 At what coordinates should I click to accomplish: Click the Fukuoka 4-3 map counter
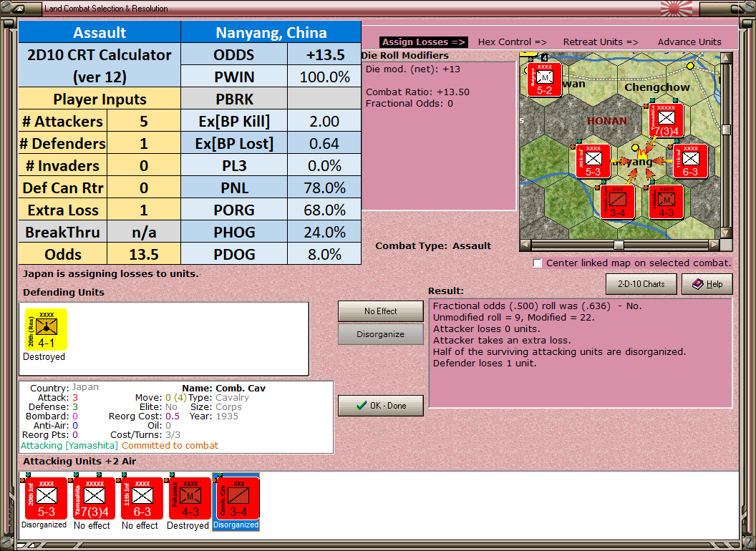point(666,202)
